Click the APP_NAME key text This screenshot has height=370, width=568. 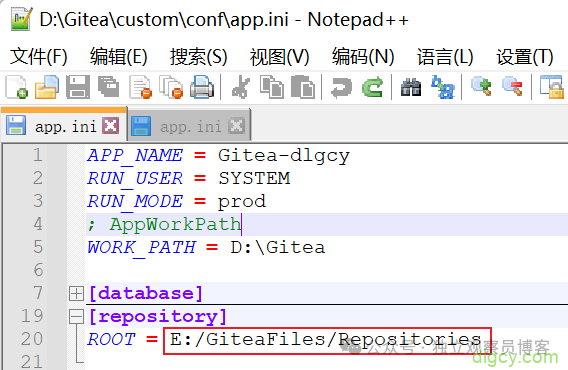[135, 156]
